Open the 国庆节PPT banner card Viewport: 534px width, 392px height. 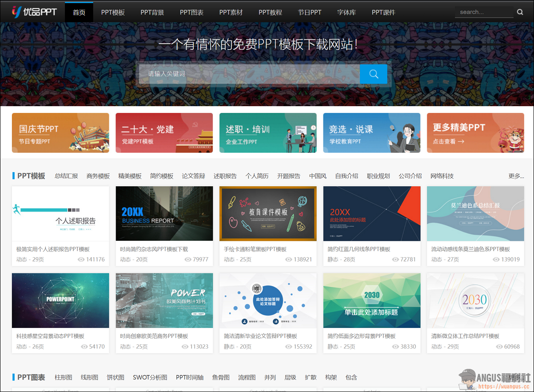60,133
